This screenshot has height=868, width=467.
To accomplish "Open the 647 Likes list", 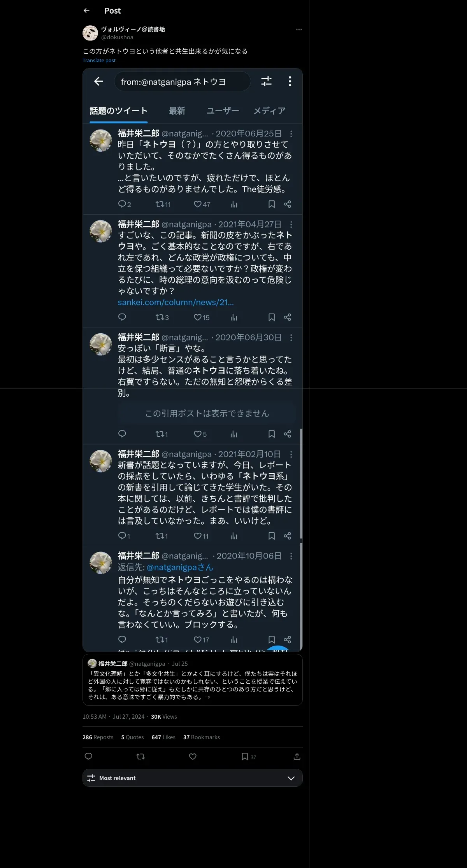I will (163, 737).
